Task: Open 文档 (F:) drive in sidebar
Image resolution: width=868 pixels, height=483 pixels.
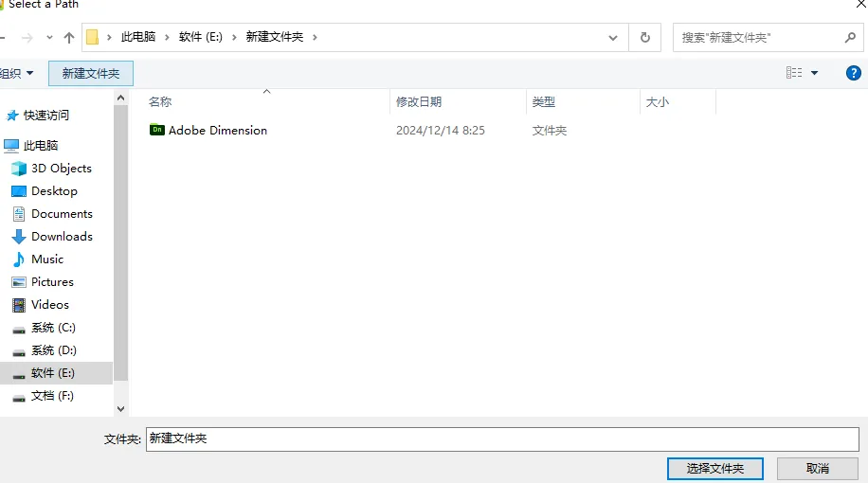Action: pos(52,396)
